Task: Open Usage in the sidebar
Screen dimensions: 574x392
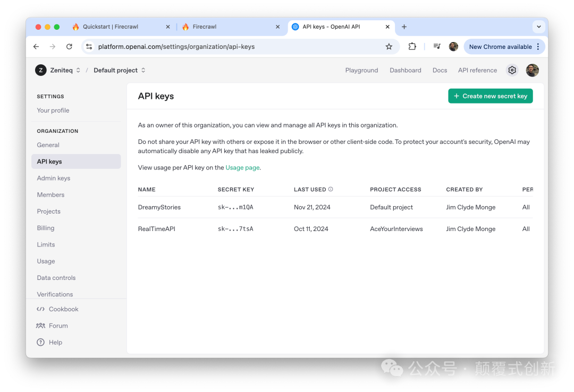Action: coord(46,261)
